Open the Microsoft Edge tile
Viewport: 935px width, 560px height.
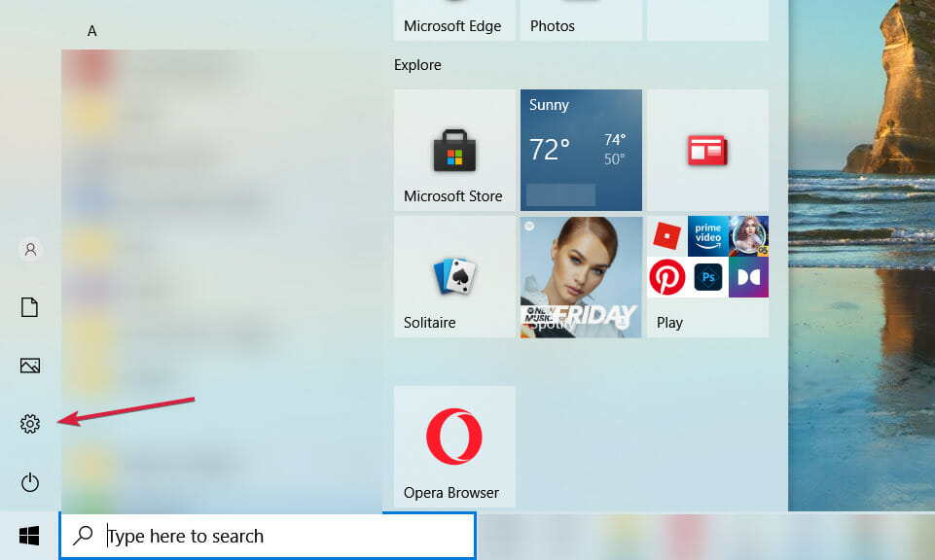point(454,20)
